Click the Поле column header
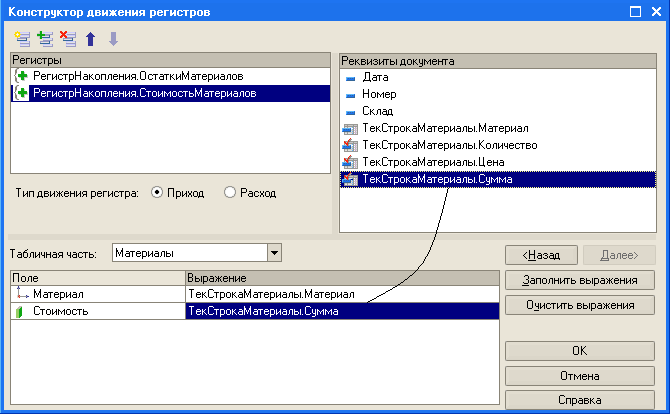The height and width of the screenshot is (414, 670). coord(98,278)
